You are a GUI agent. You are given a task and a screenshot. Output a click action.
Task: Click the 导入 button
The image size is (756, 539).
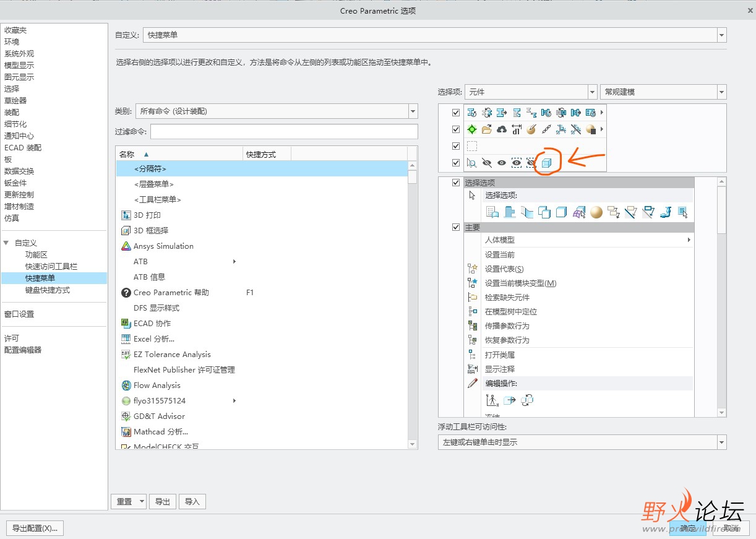coord(192,501)
